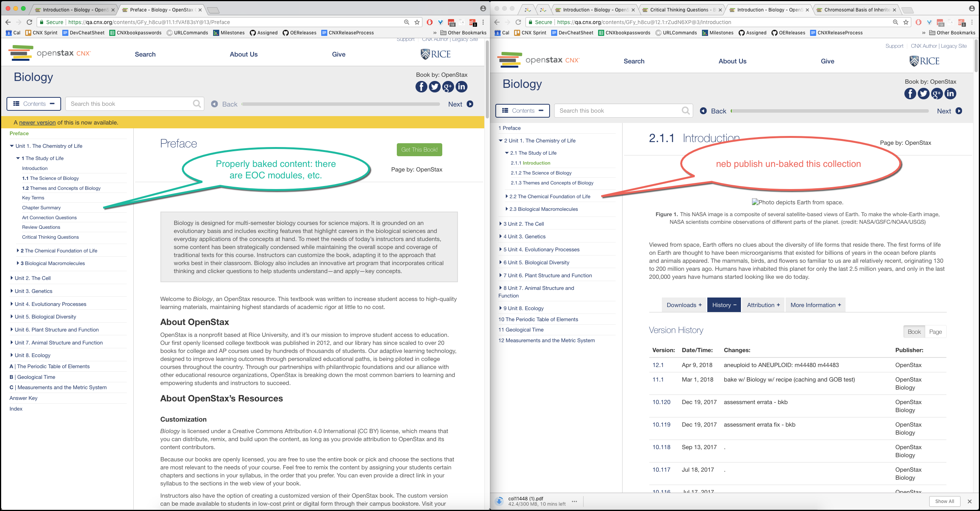The height and width of the screenshot is (511, 980).
Task: Click Twitter share icon in right window
Action: [x=923, y=94]
